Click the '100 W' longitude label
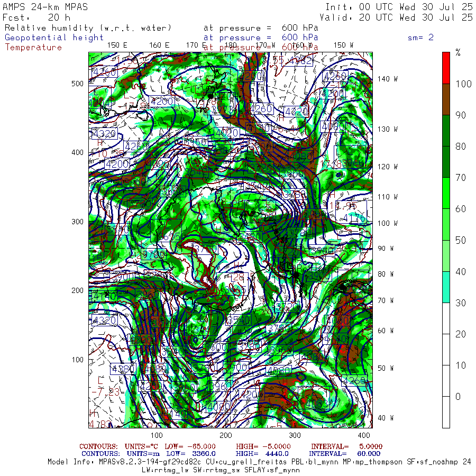The image size is (476, 476). tap(388, 223)
